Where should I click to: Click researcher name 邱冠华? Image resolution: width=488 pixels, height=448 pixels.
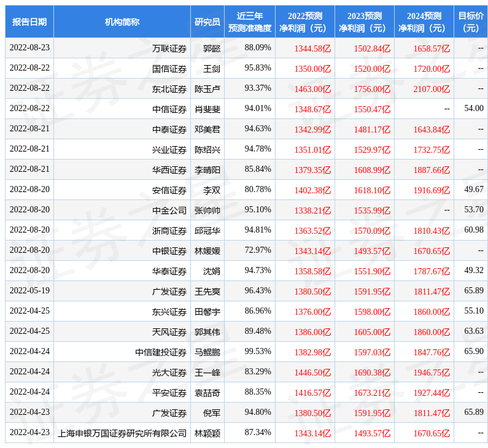click(207, 231)
